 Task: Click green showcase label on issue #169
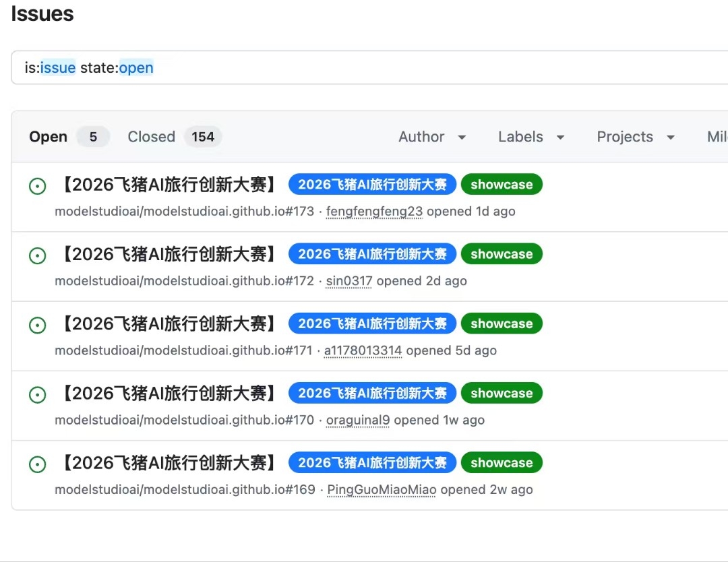[x=502, y=463]
